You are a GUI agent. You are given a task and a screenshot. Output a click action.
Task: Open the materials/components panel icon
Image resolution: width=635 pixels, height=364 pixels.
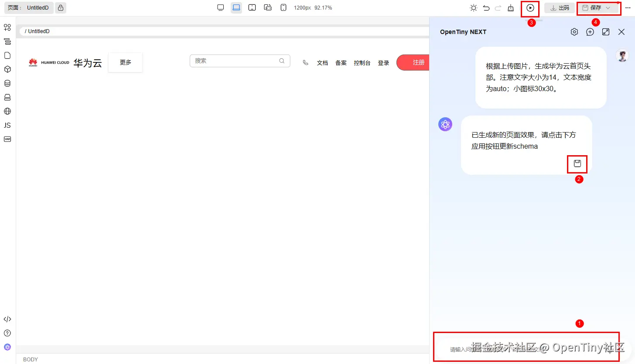click(7, 27)
